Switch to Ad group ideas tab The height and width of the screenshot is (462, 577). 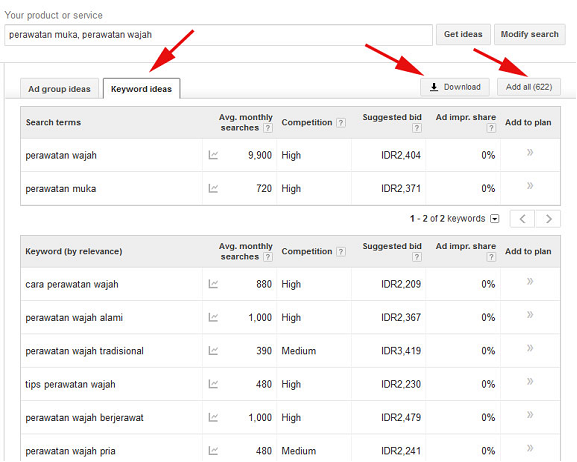tap(59, 89)
